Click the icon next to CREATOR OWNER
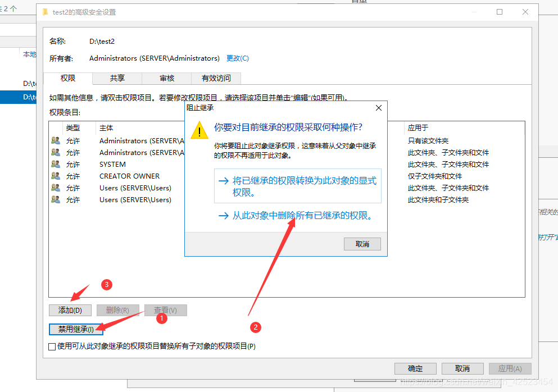 click(x=55, y=176)
